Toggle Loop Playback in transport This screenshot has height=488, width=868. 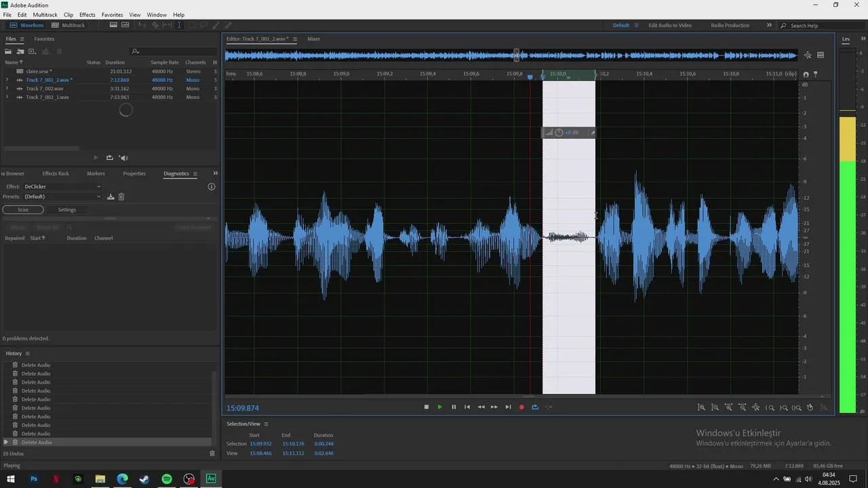(535, 407)
